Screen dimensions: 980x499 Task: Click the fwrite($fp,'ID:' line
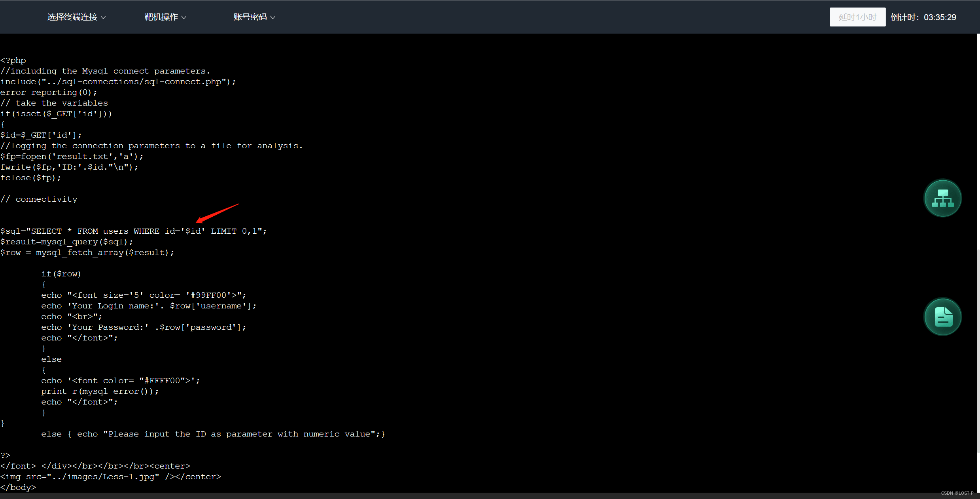coord(69,167)
